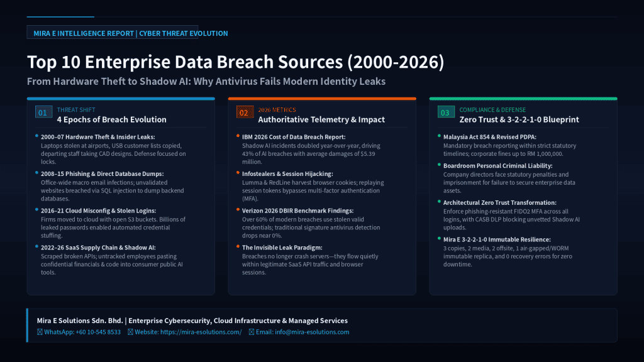This screenshot has width=644, height=362.
Task: Select Boardroom Personal Criminal Liability heading
Action: coord(498,165)
